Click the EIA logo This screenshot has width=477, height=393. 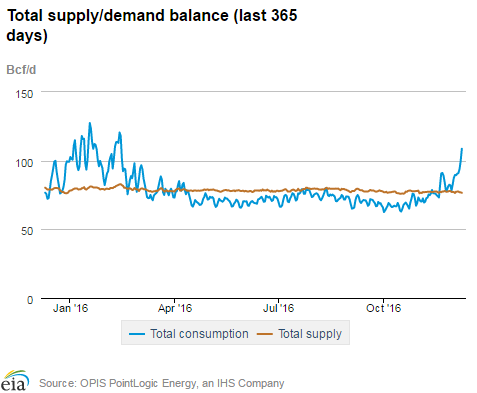point(14,381)
